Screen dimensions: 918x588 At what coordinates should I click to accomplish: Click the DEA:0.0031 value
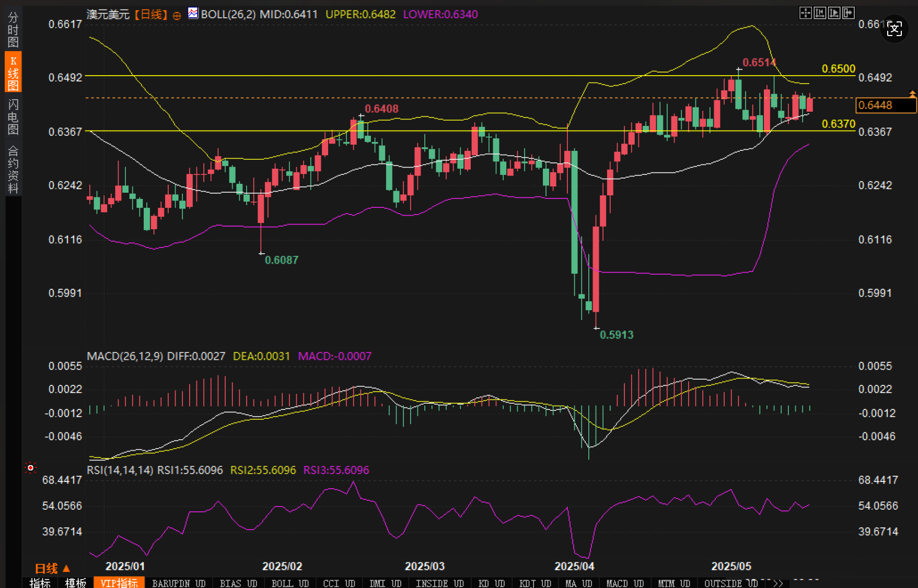point(261,356)
